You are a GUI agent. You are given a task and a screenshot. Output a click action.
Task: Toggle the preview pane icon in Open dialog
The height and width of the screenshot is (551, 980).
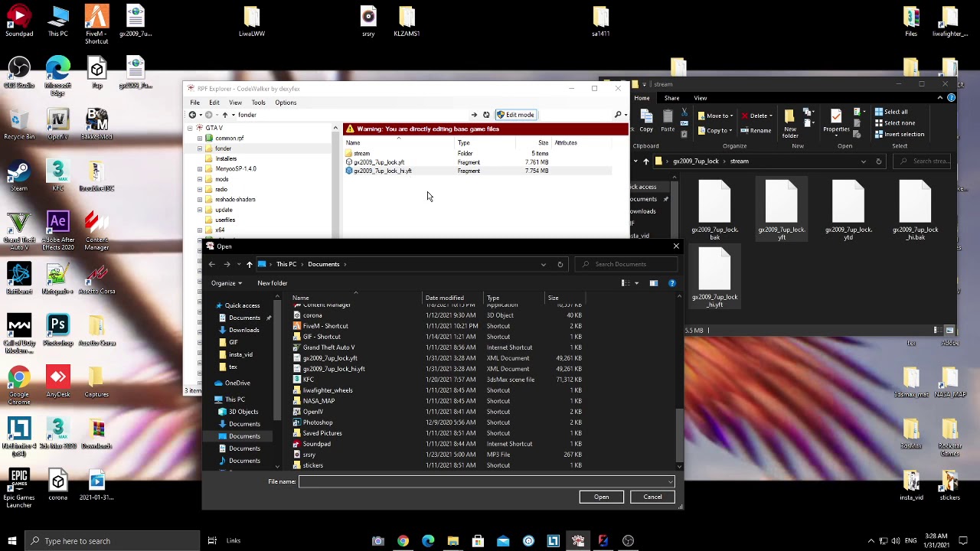point(653,283)
